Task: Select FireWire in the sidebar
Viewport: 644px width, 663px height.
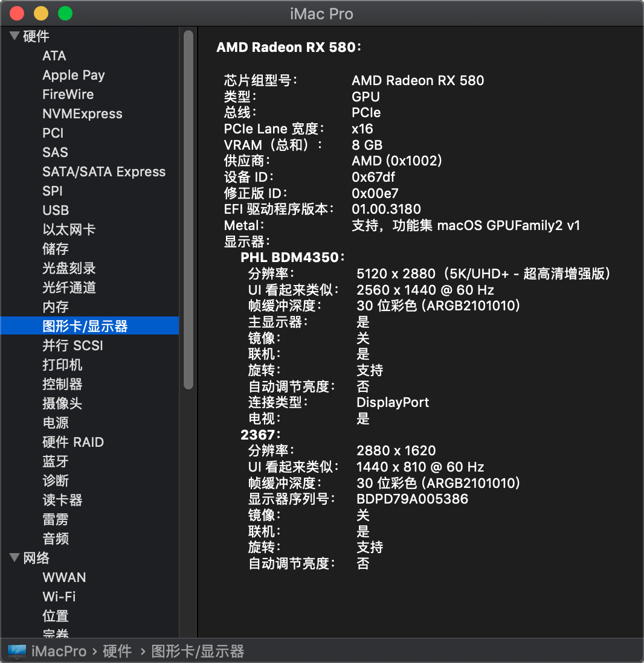Action: coord(68,94)
